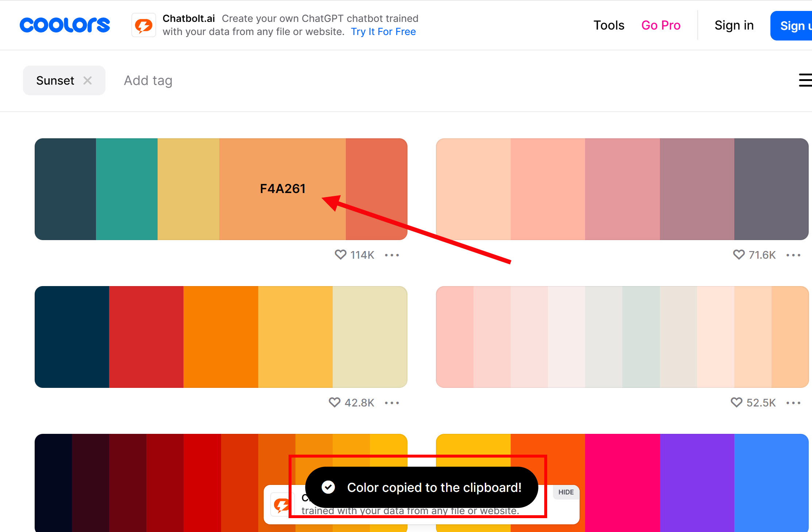
Task: Like the palette with 71.6K hearts
Action: pyautogui.click(x=739, y=255)
